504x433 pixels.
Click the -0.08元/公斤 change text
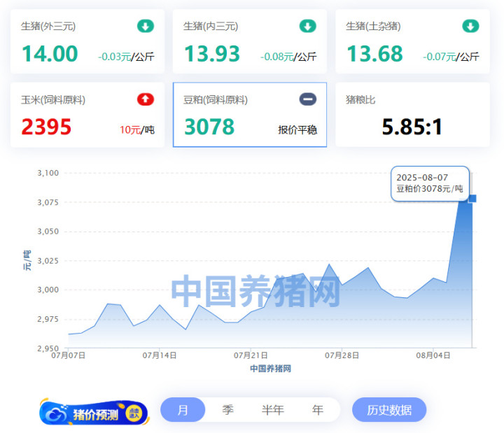point(288,57)
